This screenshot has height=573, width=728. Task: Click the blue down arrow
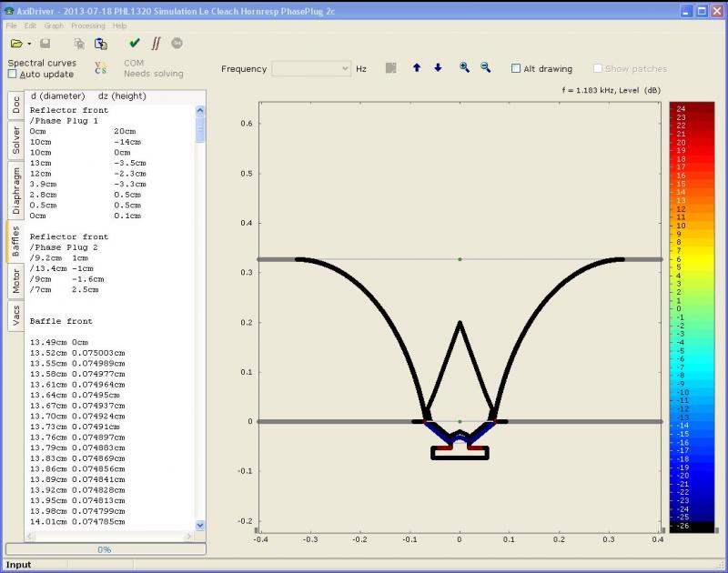(438, 67)
